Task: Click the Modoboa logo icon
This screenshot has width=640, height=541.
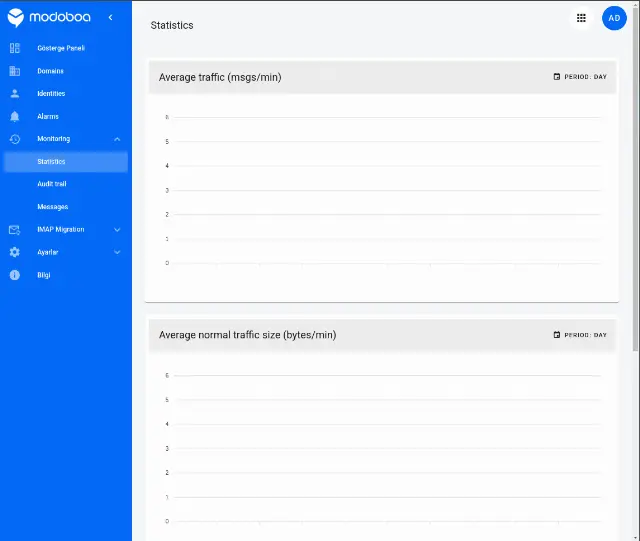Action: [16, 18]
